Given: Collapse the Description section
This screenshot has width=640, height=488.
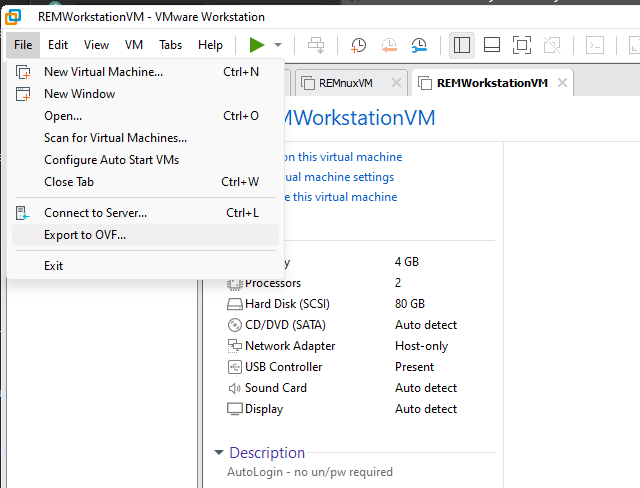Looking at the screenshot, I should pos(220,453).
